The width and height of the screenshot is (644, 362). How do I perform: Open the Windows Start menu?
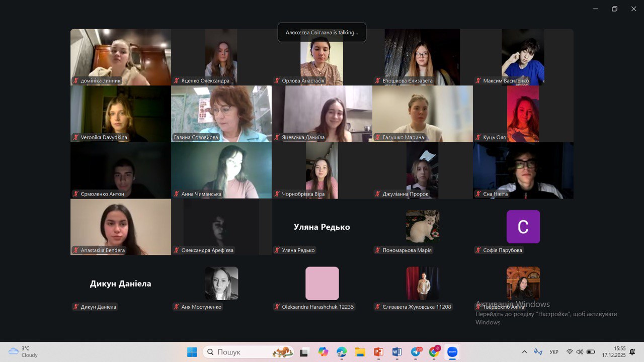(192, 352)
